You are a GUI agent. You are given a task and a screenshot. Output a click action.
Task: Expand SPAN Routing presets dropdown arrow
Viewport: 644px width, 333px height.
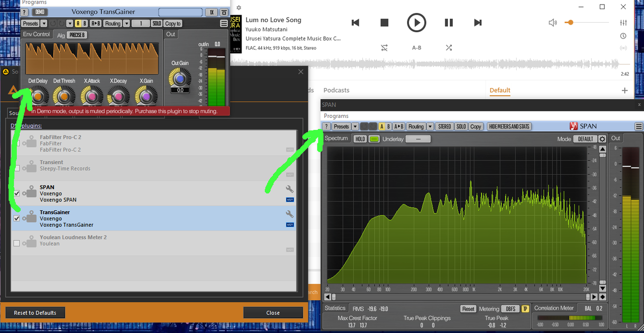point(430,126)
